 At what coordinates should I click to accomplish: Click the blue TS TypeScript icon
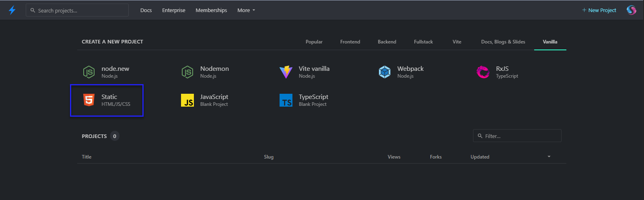point(286,100)
